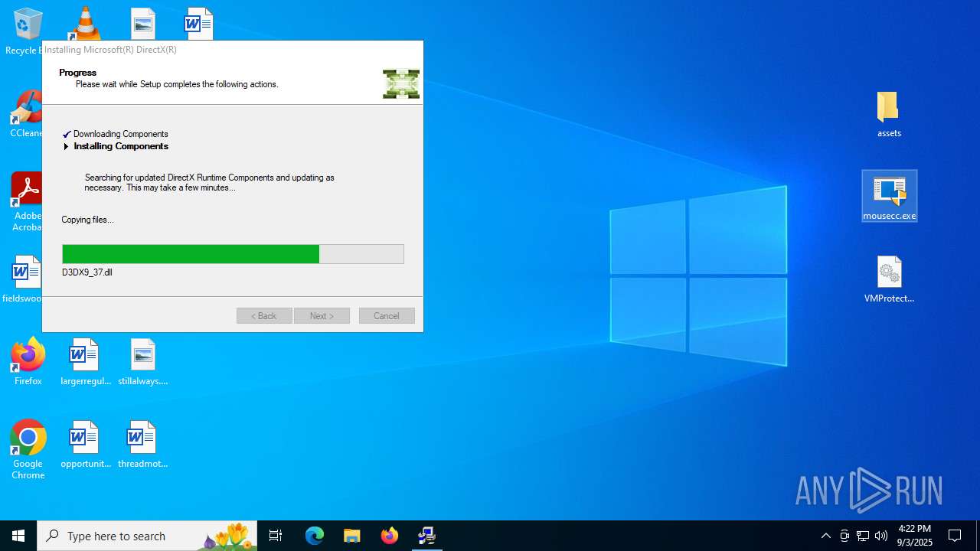Click the arrow beside Installing Components

pyautogui.click(x=67, y=146)
